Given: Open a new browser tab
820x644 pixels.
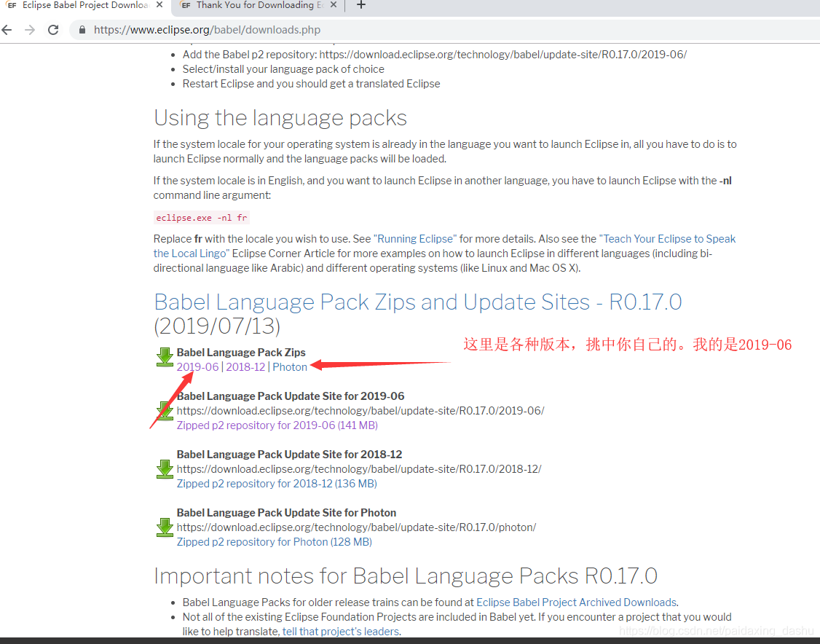Looking at the screenshot, I should pyautogui.click(x=360, y=5).
